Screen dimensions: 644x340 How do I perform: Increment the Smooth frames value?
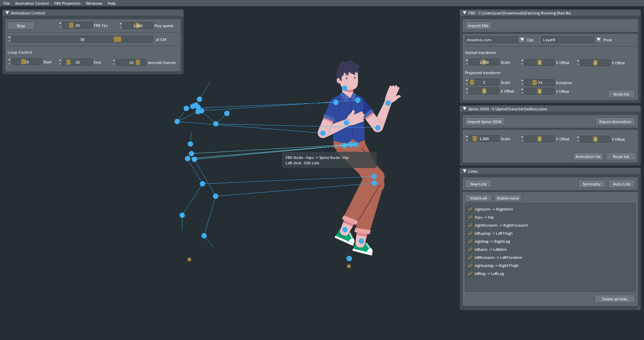click(x=113, y=61)
